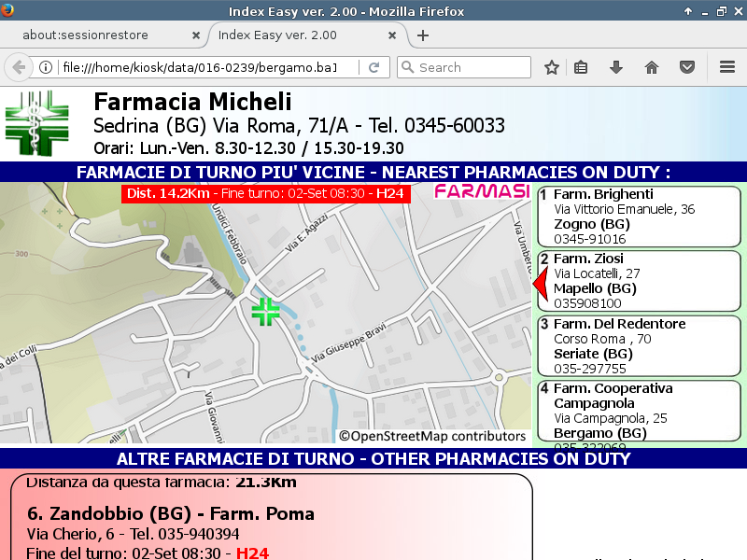Show site information icon in address bar
Screen dimensions: 747x560
coord(45,67)
